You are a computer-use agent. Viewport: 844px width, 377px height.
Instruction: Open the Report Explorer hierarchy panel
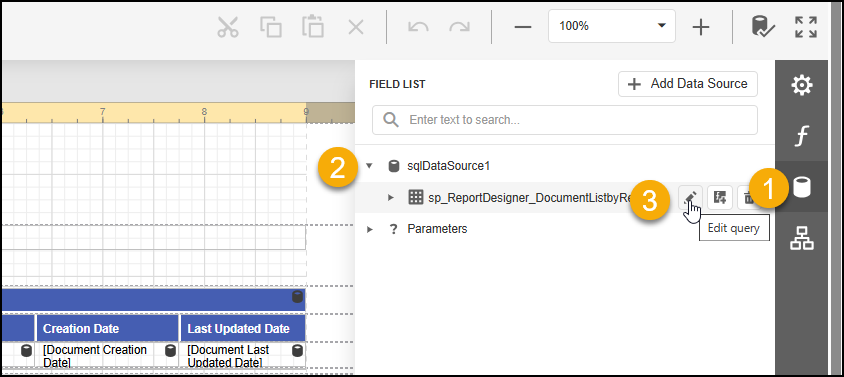point(801,238)
